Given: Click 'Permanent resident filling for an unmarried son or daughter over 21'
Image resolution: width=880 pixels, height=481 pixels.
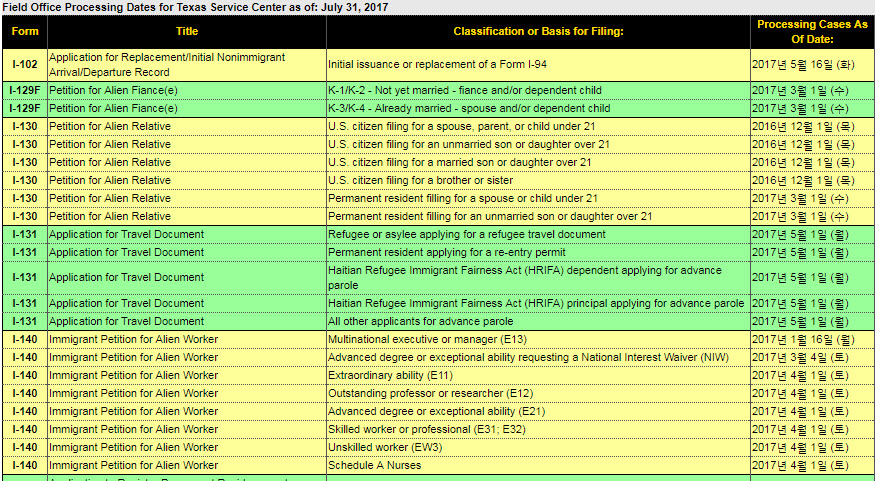Looking at the screenshot, I should click(x=490, y=216).
